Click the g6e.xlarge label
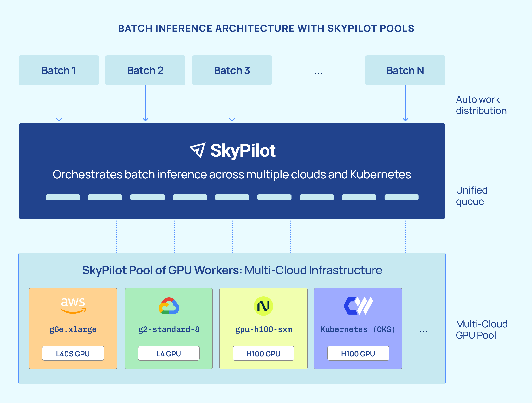 [73, 329]
